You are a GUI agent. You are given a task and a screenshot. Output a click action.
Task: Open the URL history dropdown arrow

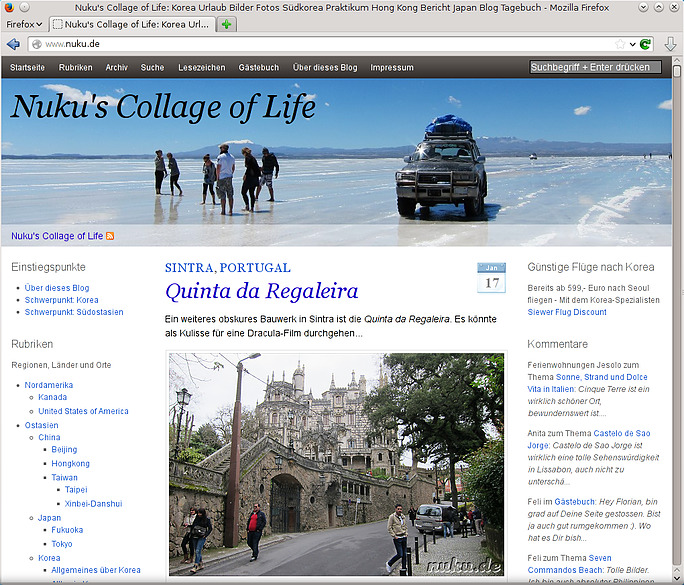pos(633,44)
